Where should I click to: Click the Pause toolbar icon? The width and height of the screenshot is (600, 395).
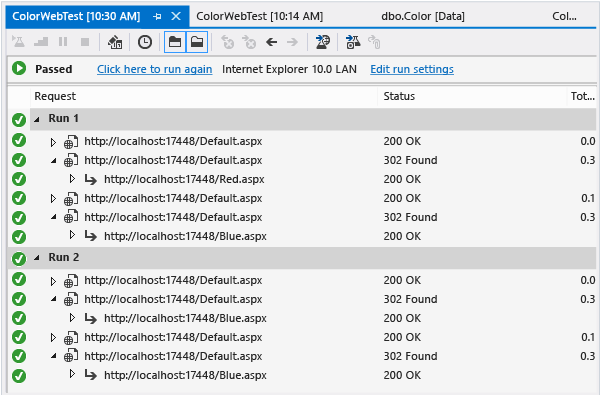pos(63,42)
